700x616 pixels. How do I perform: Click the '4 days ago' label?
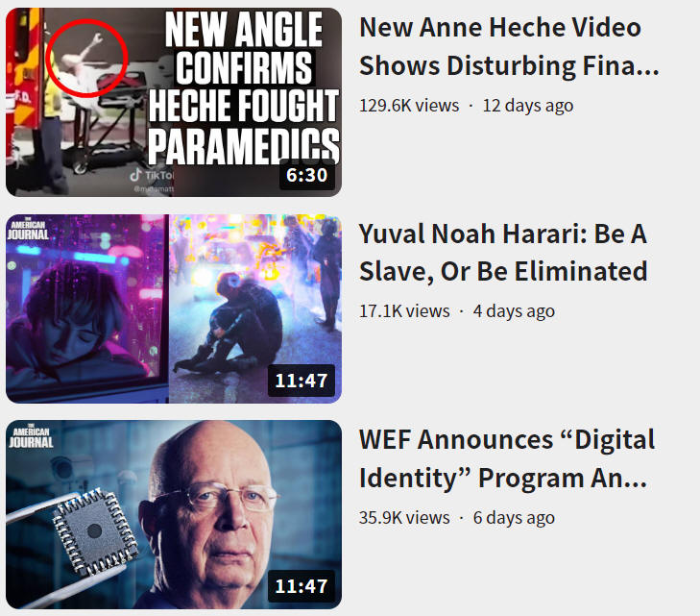coord(514,311)
